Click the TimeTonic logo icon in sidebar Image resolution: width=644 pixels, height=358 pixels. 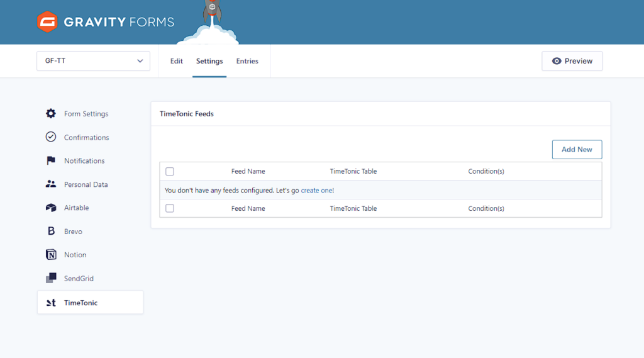tap(51, 303)
